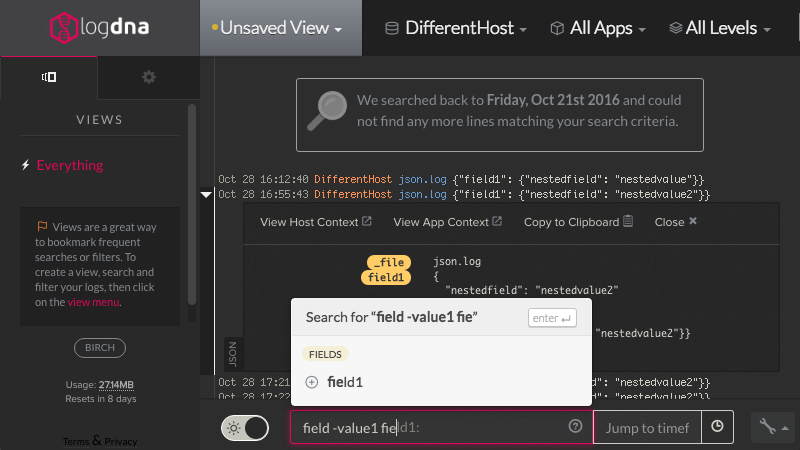Click the search help question mark icon

pyautogui.click(x=575, y=427)
